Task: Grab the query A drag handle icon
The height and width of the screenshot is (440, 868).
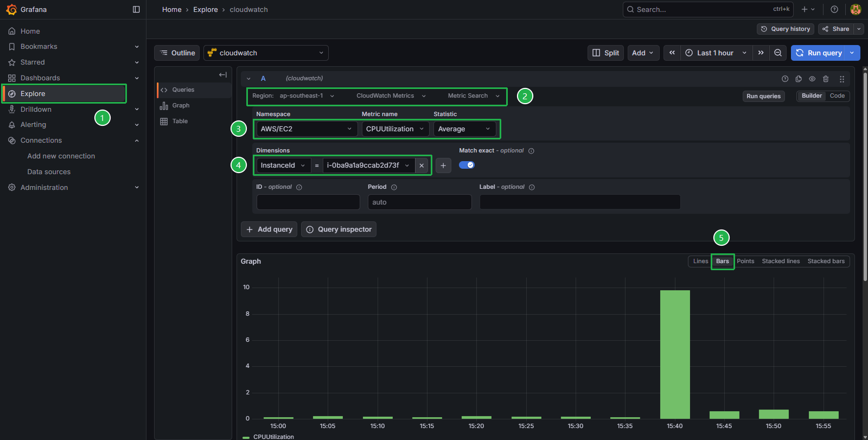Action: click(x=842, y=79)
